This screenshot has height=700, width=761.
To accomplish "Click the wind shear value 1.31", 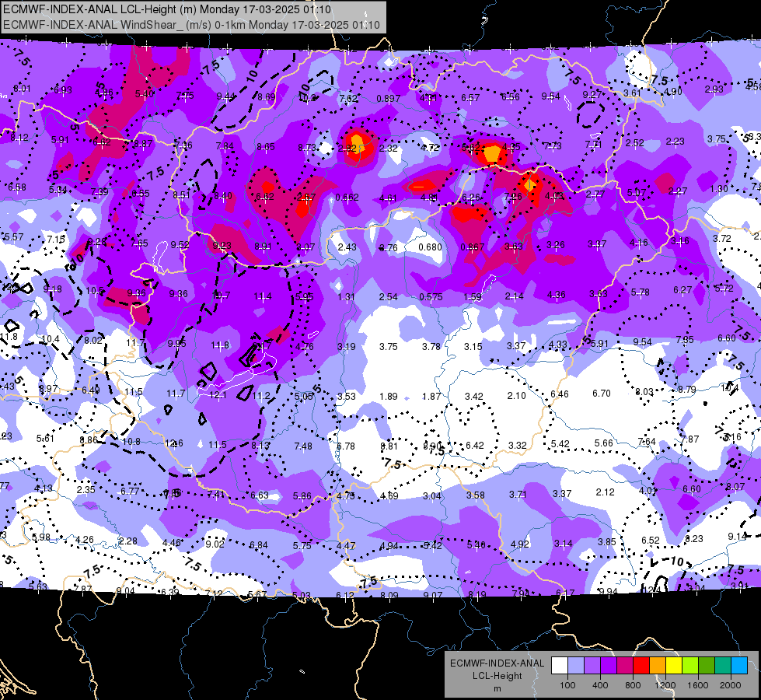I will [x=347, y=297].
